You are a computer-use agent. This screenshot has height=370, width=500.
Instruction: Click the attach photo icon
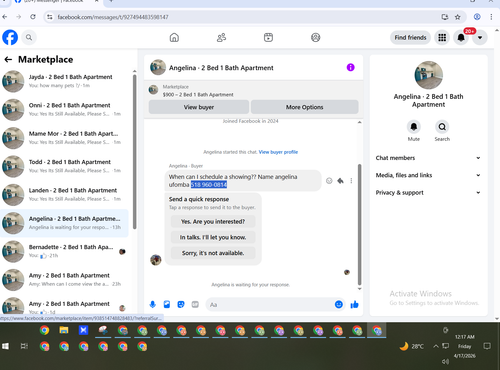[x=167, y=304]
